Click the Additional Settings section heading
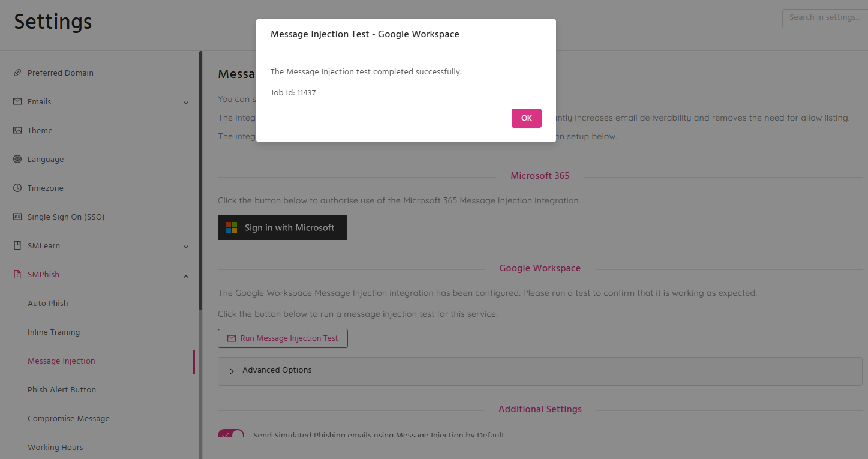 tap(540, 409)
